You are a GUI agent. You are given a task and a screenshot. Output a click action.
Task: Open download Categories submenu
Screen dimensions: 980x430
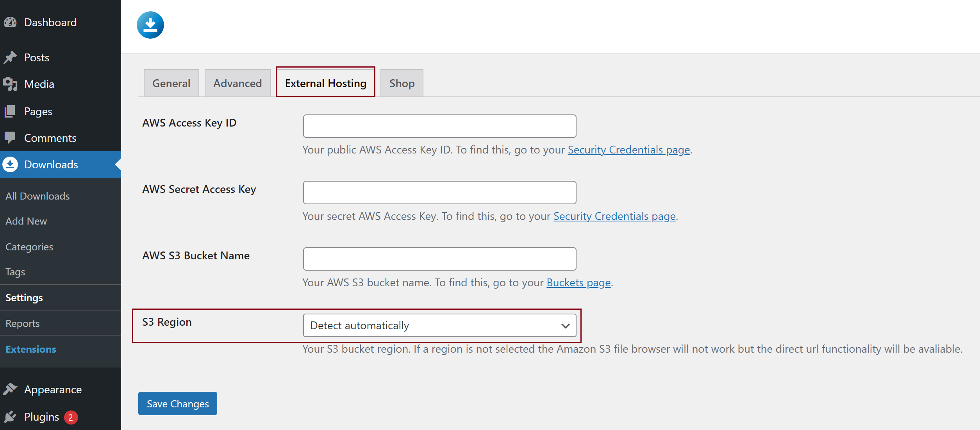click(29, 247)
